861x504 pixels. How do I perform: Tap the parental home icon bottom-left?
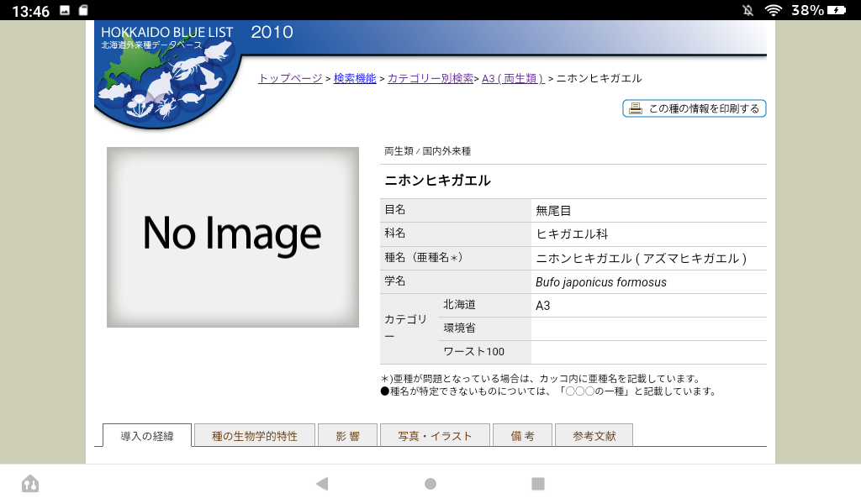click(x=30, y=484)
